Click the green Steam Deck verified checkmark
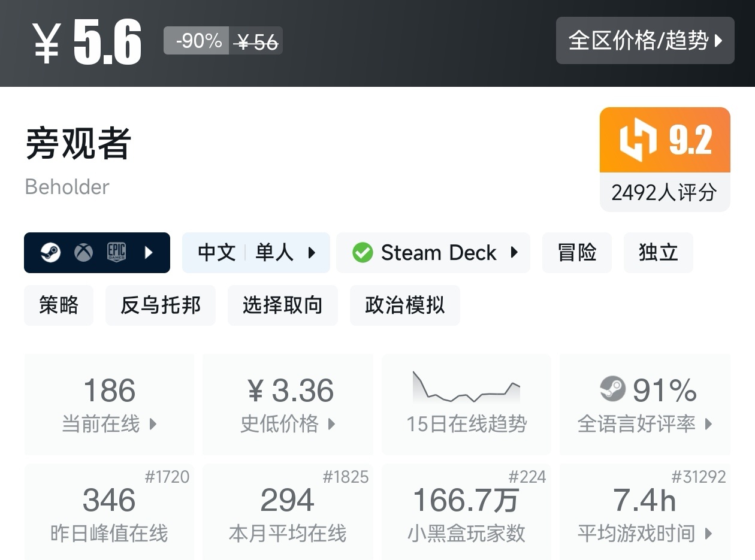This screenshot has width=755, height=560. [363, 253]
